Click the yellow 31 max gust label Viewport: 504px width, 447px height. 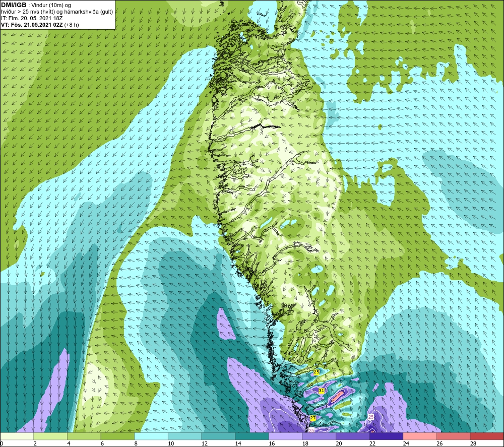[321, 391]
